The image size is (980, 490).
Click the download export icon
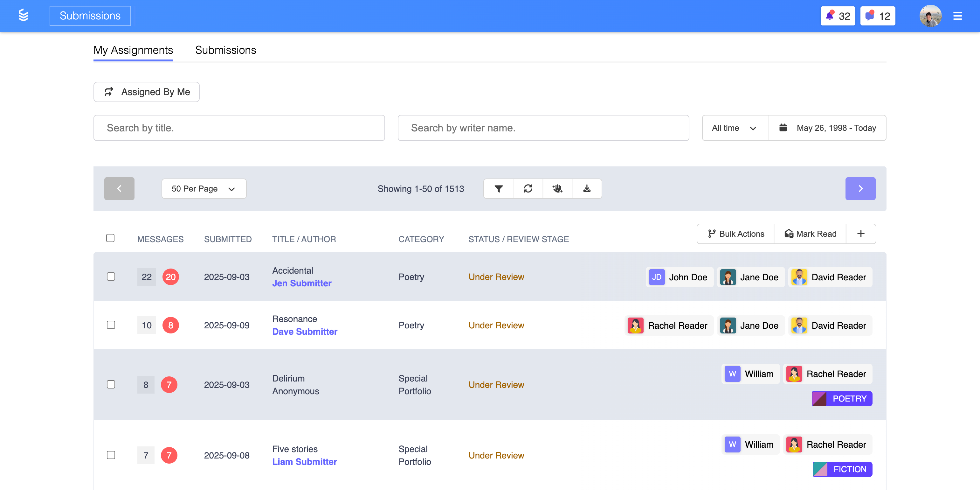pyautogui.click(x=587, y=188)
